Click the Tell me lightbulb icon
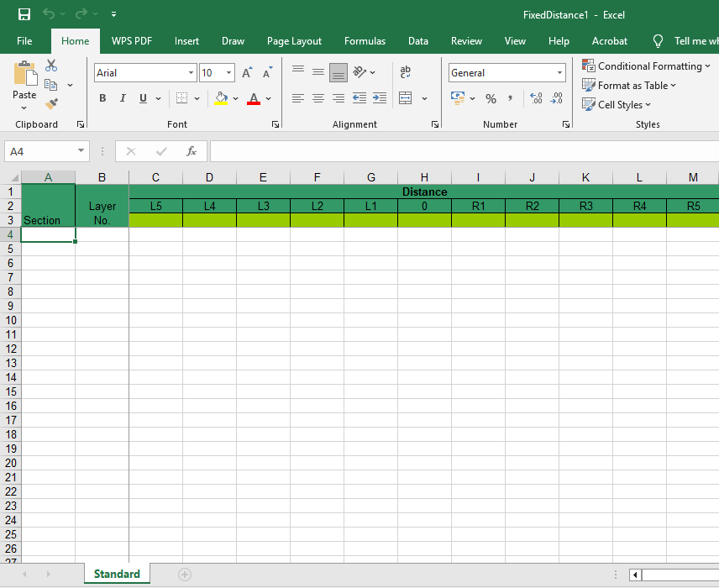The width and height of the screenshot is (719, 588). 658,41
